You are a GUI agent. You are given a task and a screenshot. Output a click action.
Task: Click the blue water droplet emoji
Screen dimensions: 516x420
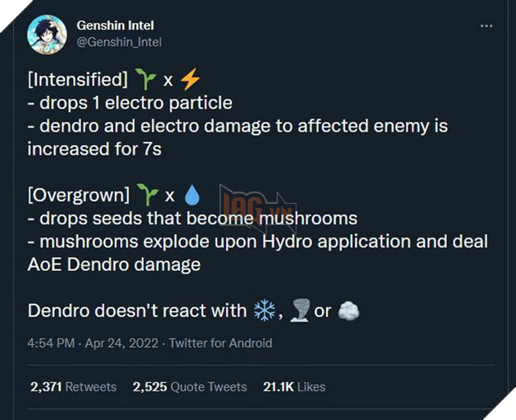pyautogui.click(x=192, y=196)
